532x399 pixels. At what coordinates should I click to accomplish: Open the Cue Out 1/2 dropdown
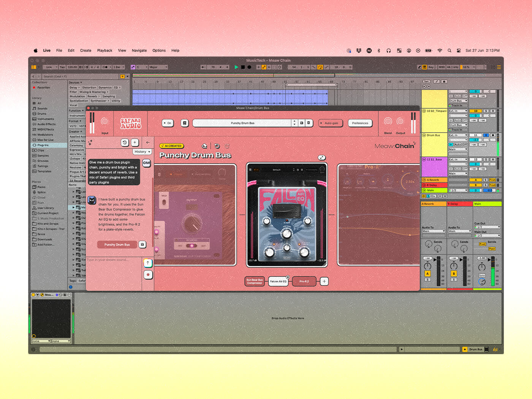pyautogui.click(x=487, y=227)
